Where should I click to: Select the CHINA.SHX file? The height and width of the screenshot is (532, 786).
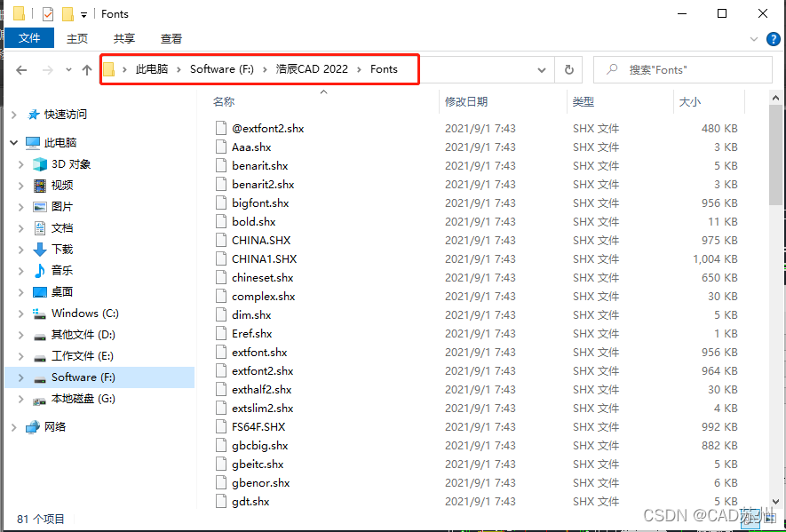click(x=261, y=240)
